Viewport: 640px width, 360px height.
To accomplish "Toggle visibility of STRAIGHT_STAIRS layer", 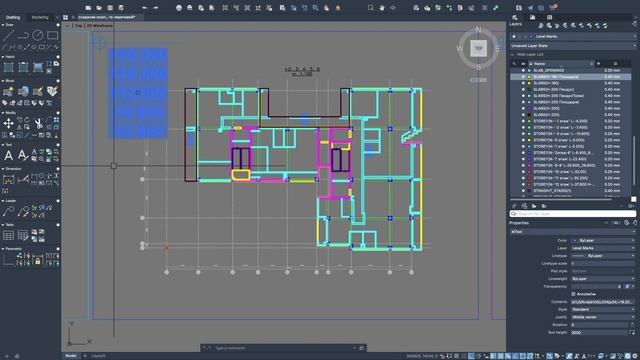I will click(523, 191).
